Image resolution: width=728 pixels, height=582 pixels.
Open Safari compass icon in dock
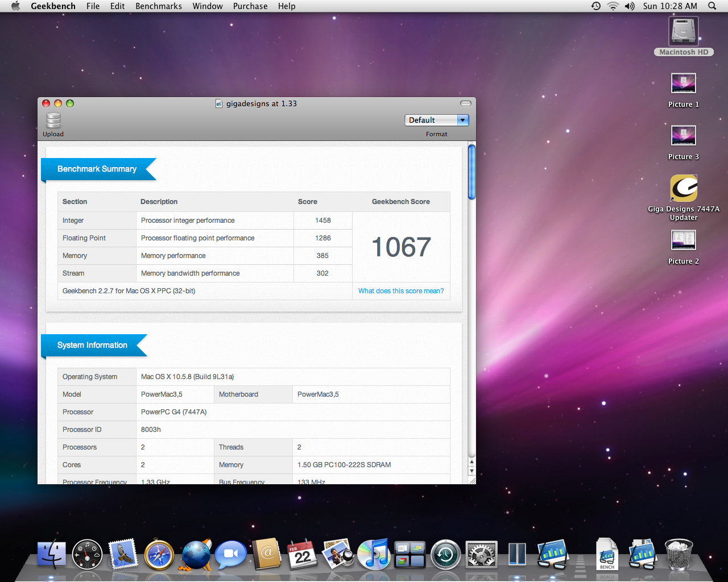[159, 555]
